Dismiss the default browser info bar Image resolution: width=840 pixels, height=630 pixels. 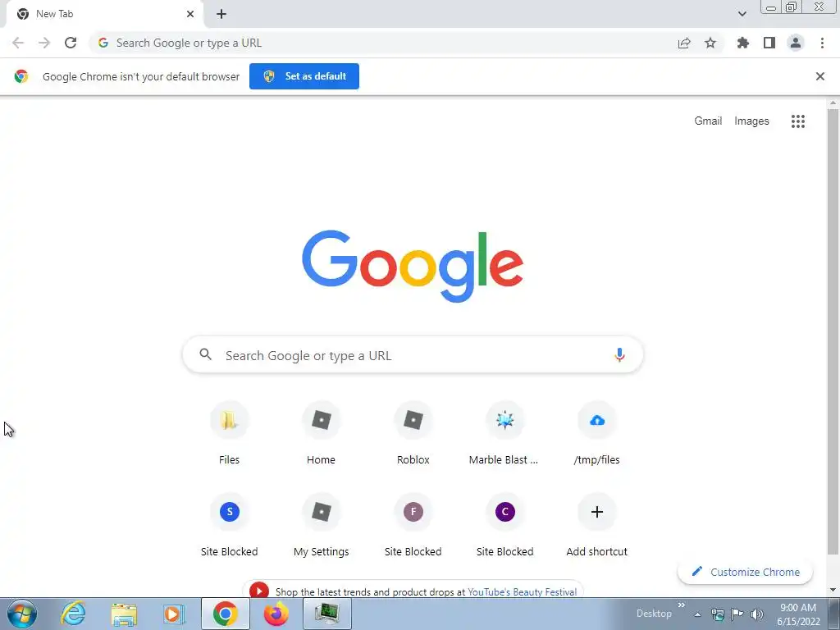[x=820, y=76]
